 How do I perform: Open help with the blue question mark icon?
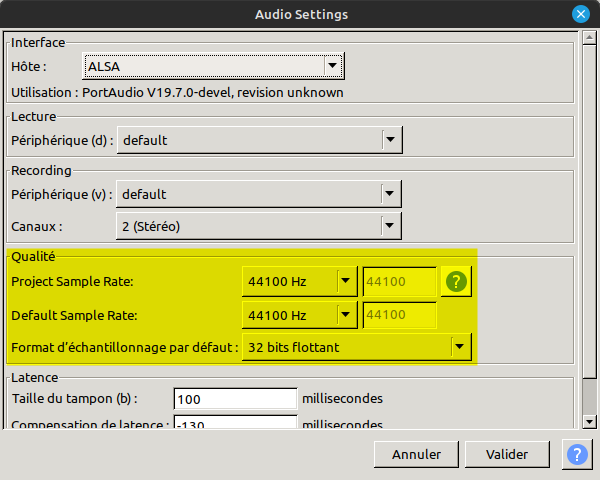(x=576, y=454)
